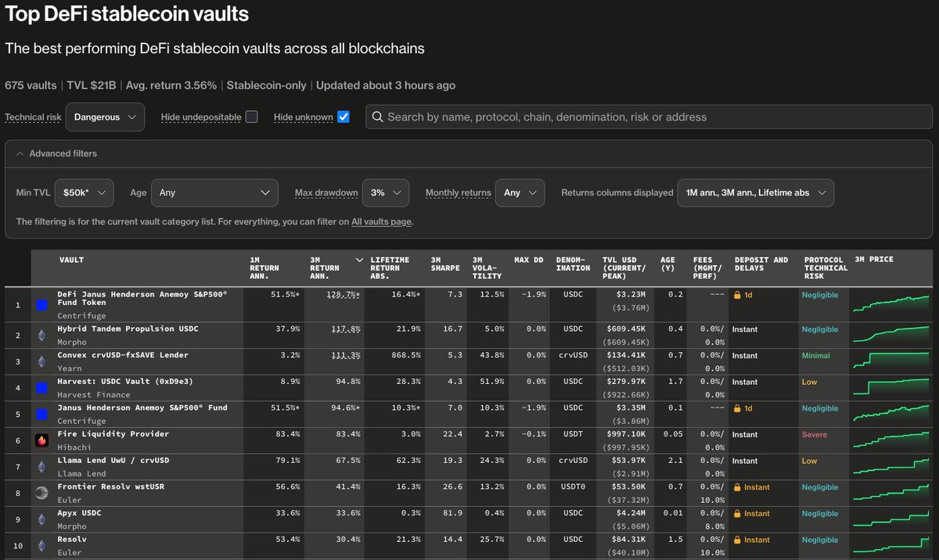This screenshot has height=560, width=939.
Task: Click the Ethereum icon beside Hybrid Tandem Propulsion USDC
Action: tap(42, 335)
